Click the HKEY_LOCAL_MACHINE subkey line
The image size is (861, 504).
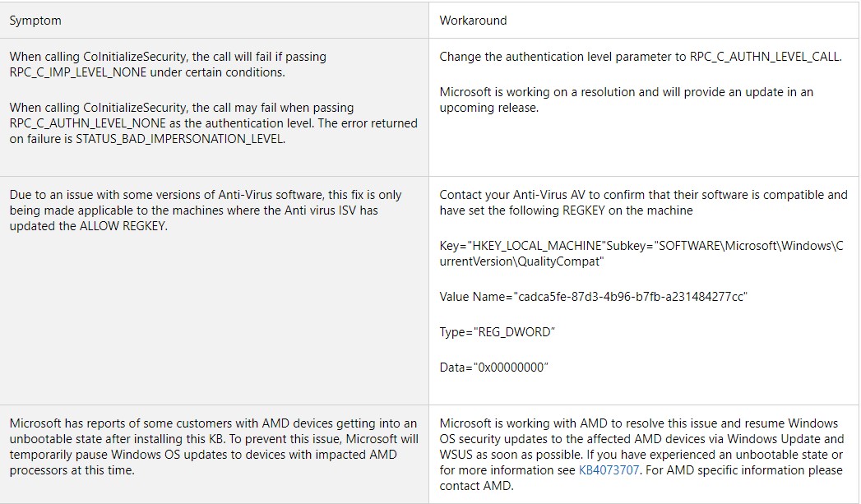[641, 254]
